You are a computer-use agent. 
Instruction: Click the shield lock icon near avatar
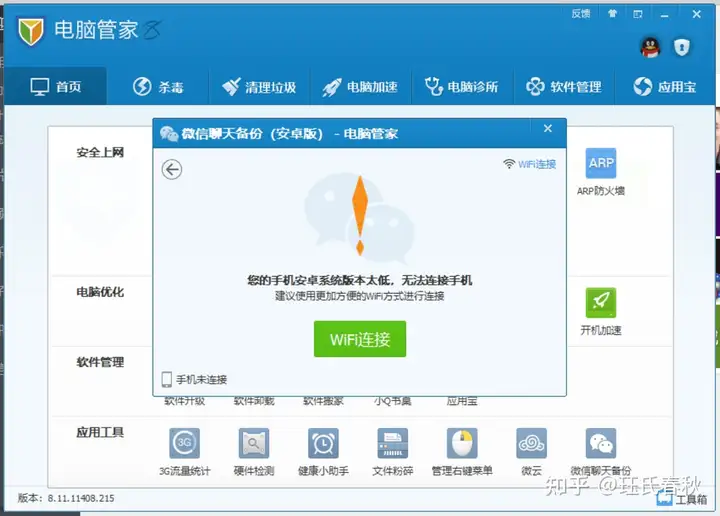(682, 47)
